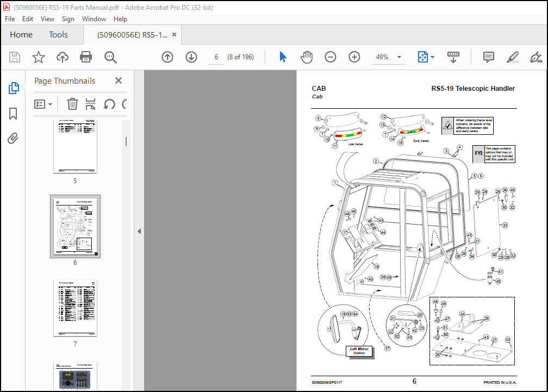Open the File menu

10,19
